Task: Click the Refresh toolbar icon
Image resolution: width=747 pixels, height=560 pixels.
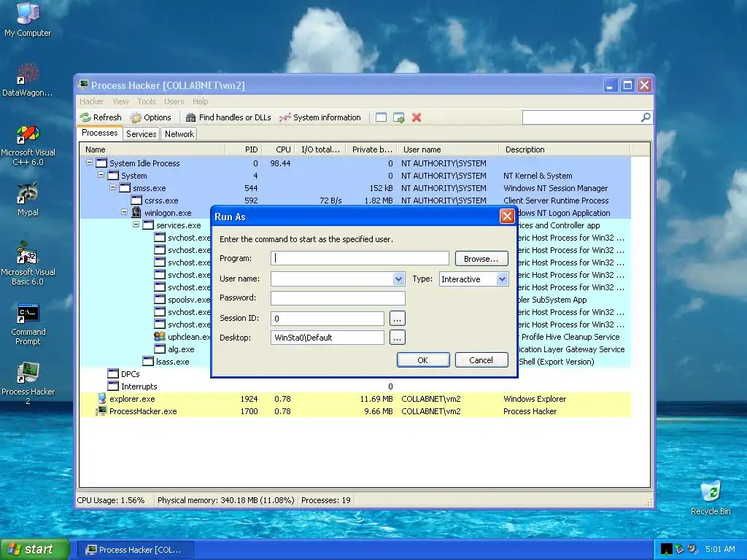Action: 85,117
